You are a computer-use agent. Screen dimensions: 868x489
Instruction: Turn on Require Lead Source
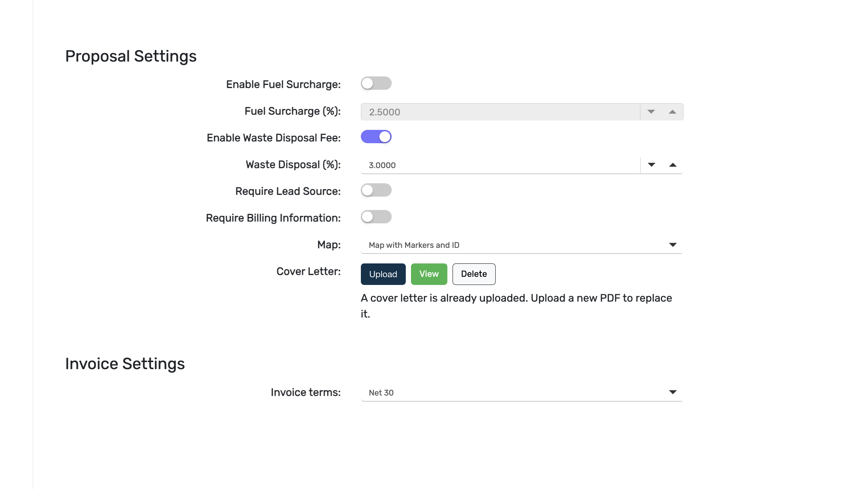pos(376,190)
